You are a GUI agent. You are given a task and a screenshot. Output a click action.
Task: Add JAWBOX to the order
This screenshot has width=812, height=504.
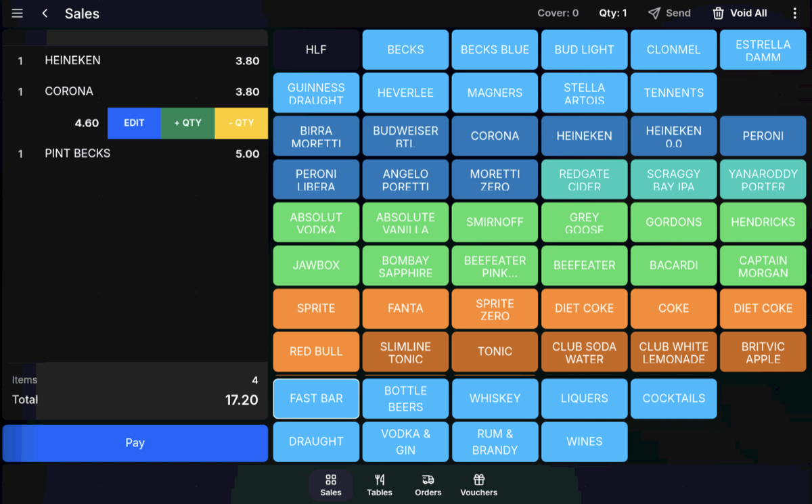click(x=316, y=266)
